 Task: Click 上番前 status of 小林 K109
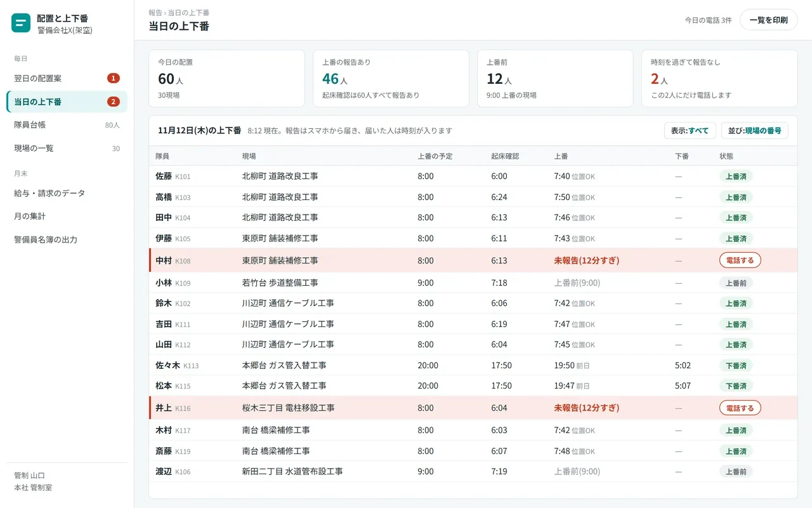(x=736, y=283)
